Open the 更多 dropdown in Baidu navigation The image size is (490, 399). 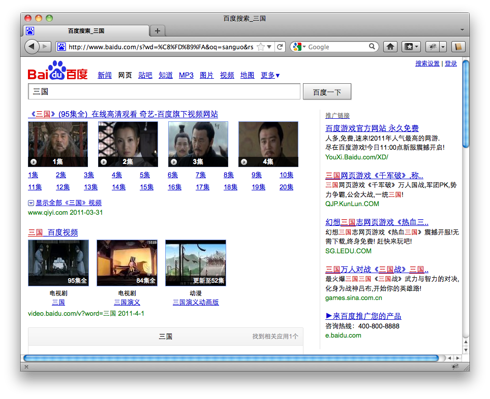tap(270, 75)
